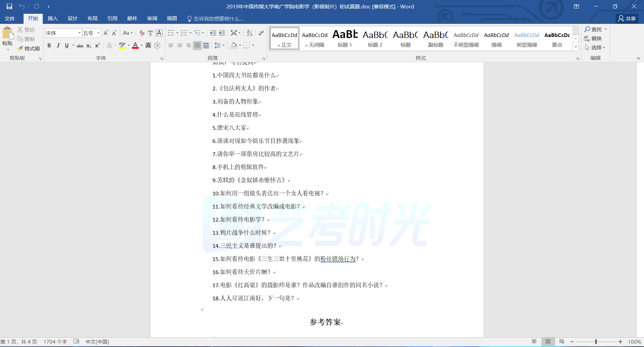Click the 替换 replace button

pos(593,38)
